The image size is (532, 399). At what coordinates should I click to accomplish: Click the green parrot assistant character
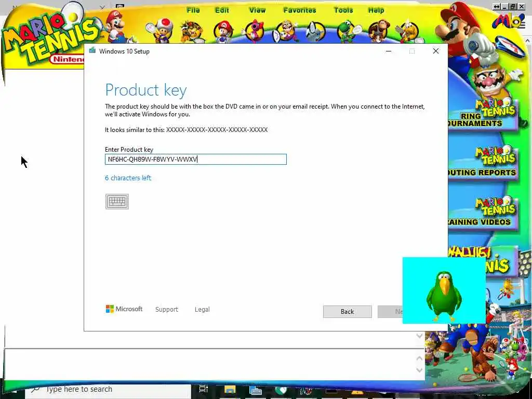tap(444, 296)
